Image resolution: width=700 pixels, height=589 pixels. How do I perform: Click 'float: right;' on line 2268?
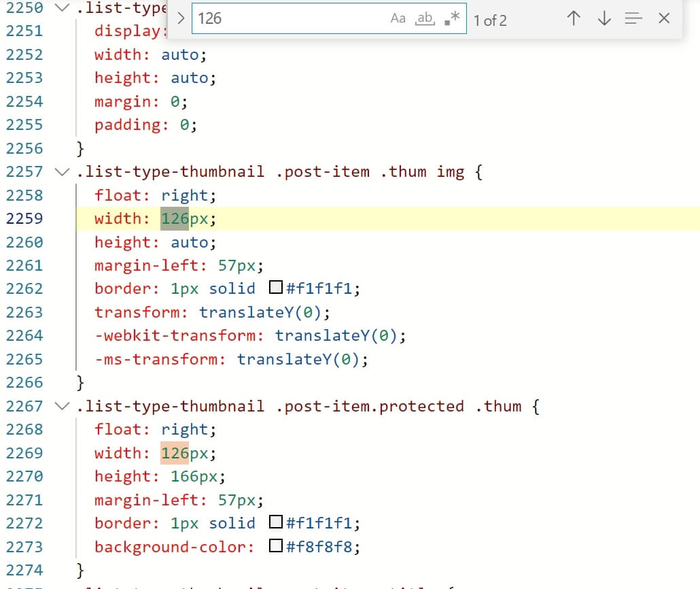pyautogui.click(x=155, y=429)
